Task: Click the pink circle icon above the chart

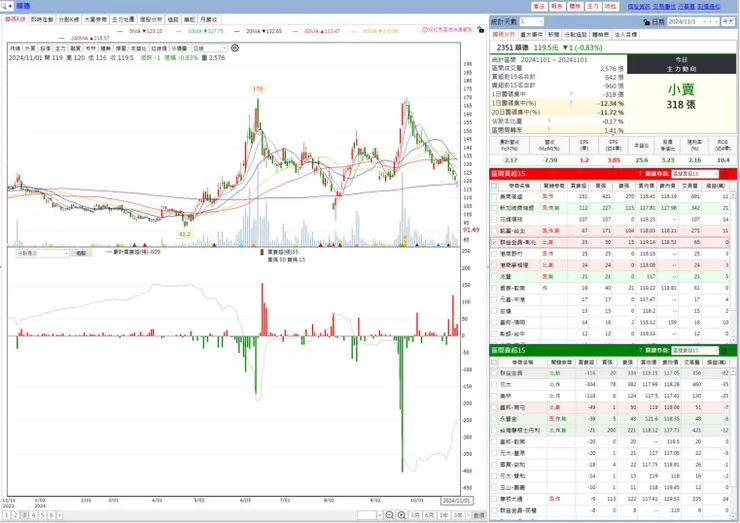Action: point(425,30)
